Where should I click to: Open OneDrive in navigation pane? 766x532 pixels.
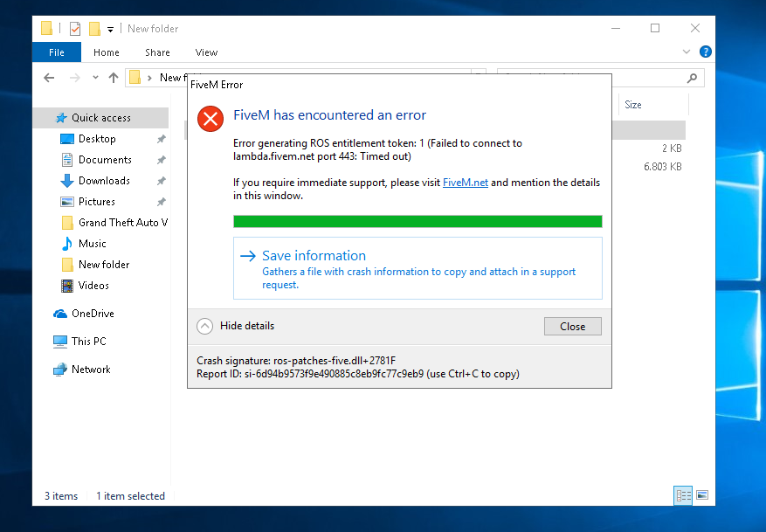[92, 314]
